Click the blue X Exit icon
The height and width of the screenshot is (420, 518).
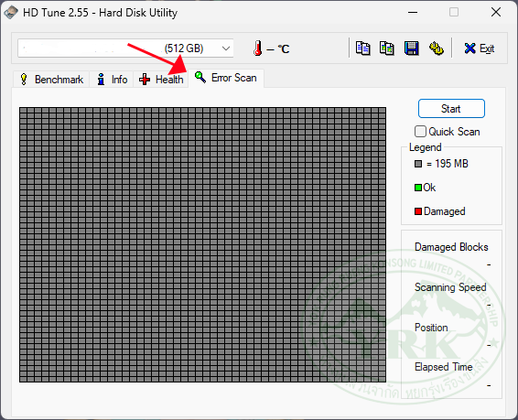(469, 48)
